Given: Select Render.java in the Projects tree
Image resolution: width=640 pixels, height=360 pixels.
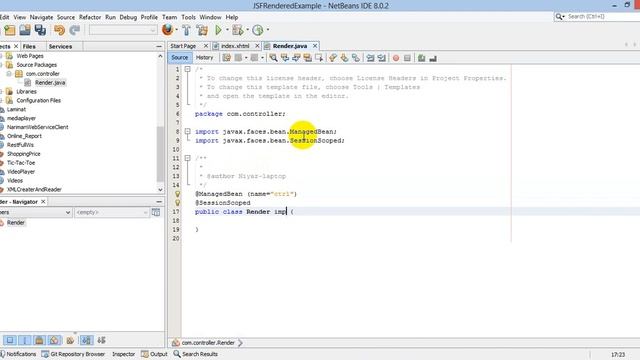Looking at the screenshot, I should (50, 82).
